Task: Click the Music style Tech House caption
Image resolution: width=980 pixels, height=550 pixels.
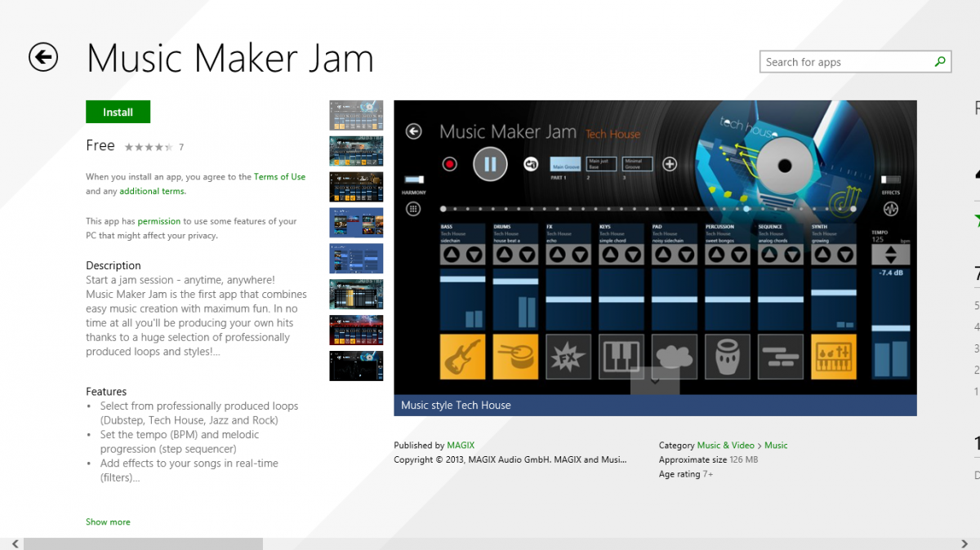Action: 457,405
